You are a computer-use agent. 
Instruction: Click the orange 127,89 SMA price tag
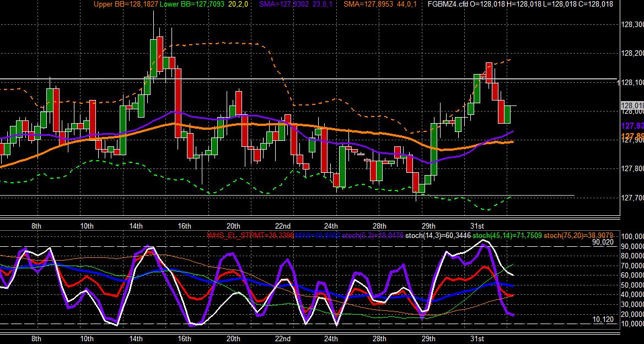click(632, 136)
